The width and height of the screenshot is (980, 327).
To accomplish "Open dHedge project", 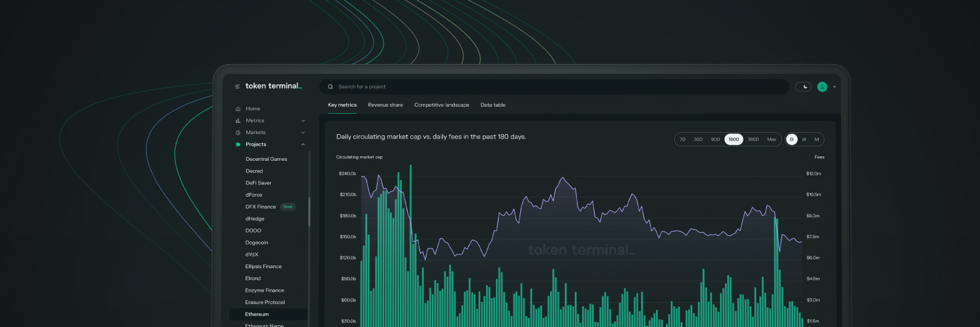I will pos(255,218).
